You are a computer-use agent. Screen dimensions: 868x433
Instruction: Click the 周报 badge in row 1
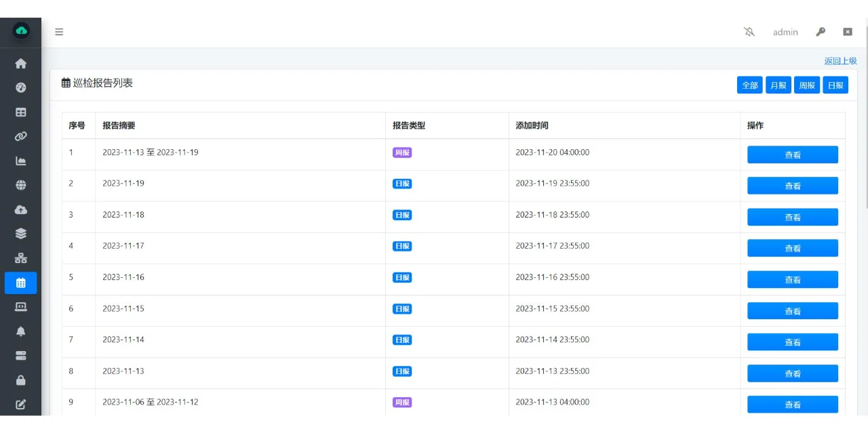(x=402, y=152)
